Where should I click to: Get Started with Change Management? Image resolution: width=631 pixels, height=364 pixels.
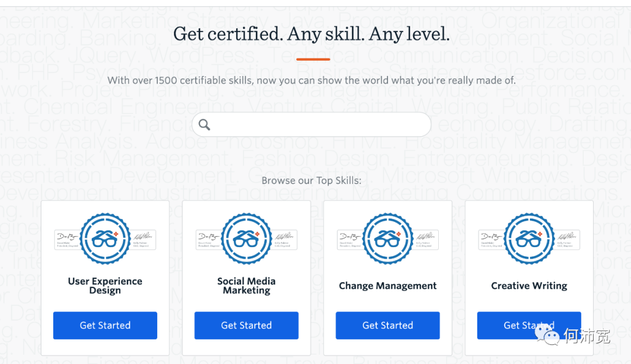click(x=387, y=325)
